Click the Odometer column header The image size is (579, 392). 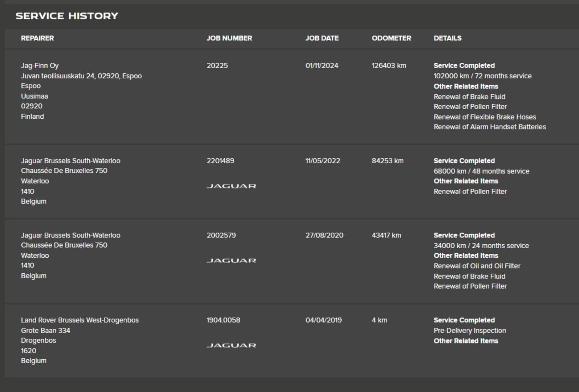click(x=391, y=38)
